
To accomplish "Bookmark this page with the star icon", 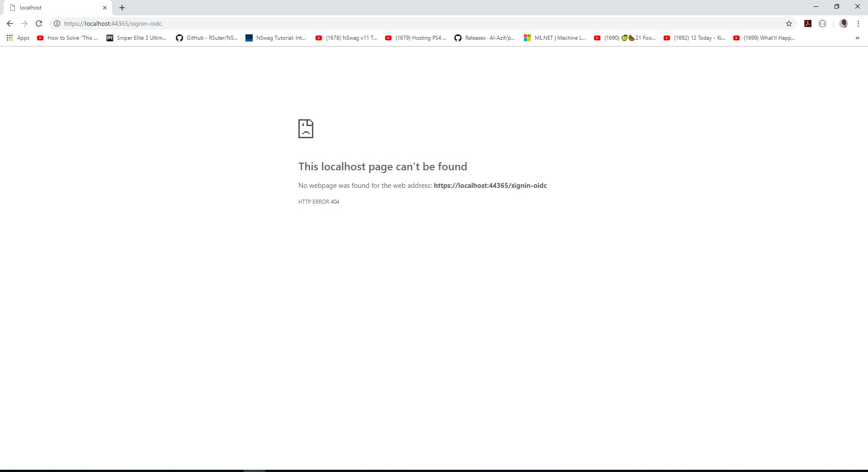I will [789, 23].
